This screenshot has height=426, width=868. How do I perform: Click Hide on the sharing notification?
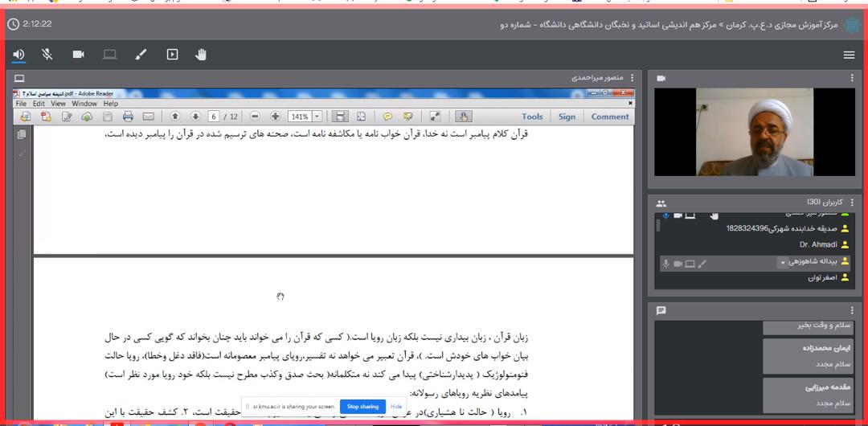point(396,407)
